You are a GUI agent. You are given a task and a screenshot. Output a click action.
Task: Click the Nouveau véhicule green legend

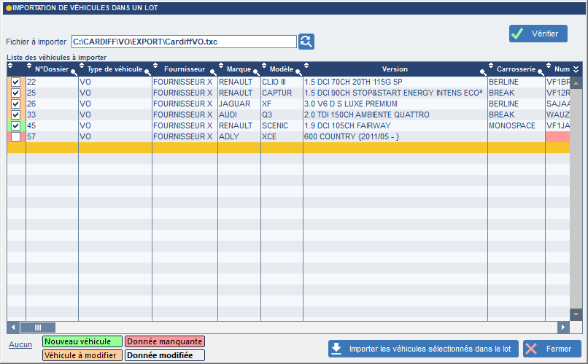82,341
